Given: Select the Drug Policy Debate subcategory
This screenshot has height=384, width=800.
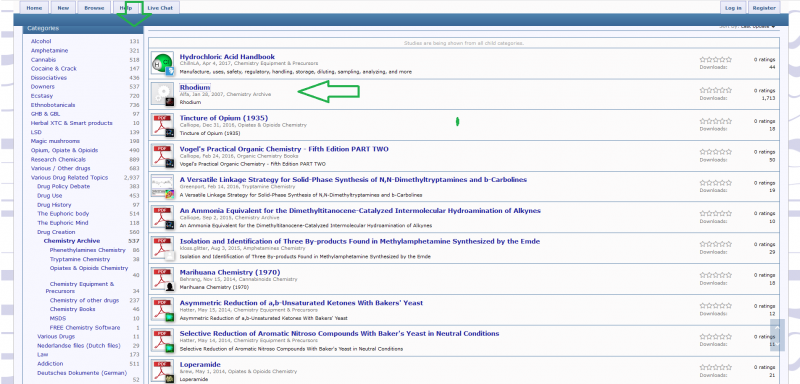Looking at the screenshot, I should click(63, 187).
